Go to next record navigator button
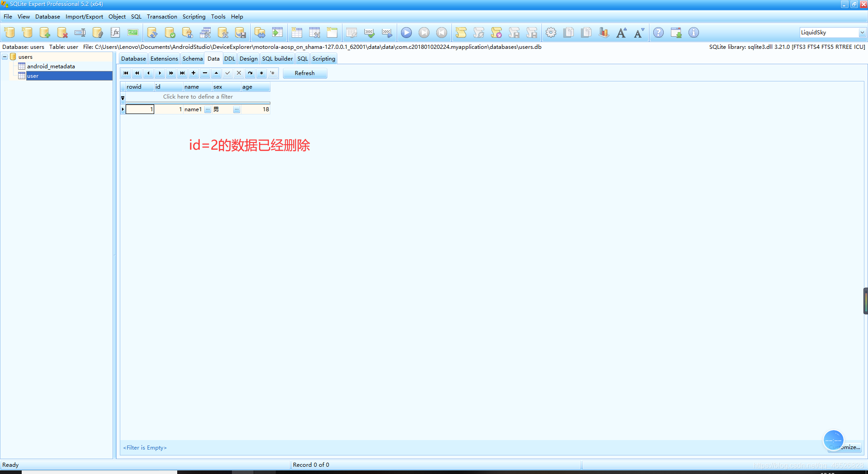Image resolution: width=868 pixels, height=474 pixels. [160, 73]
